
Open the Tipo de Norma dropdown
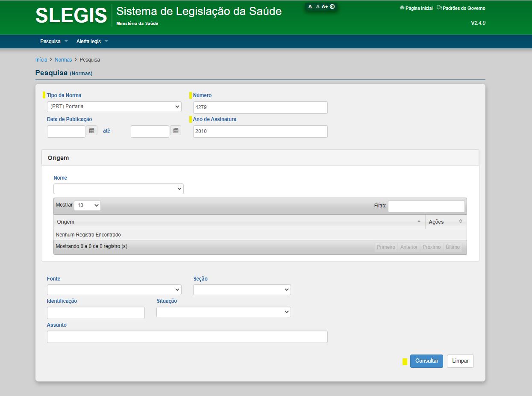(x=114, y=106)
